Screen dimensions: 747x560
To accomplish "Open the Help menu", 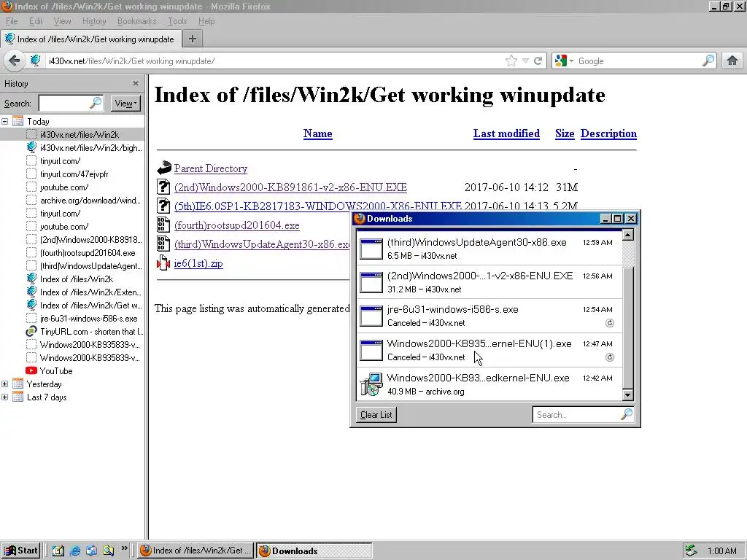I will tap(206, 21).
